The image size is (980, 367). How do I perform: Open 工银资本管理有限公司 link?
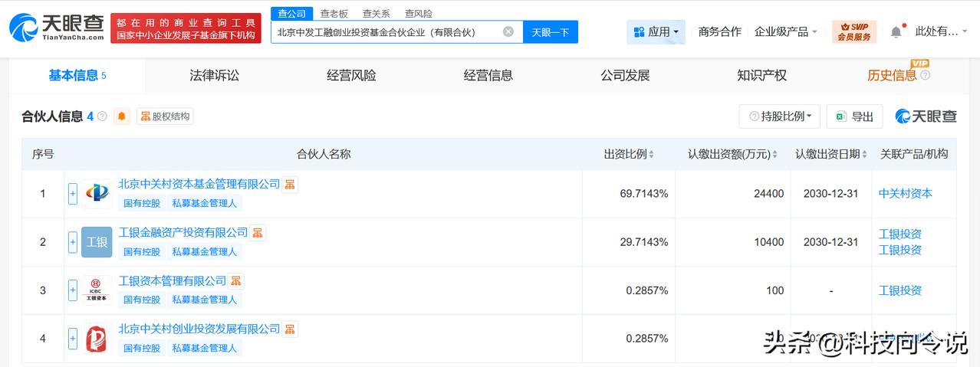coord(173,281)
